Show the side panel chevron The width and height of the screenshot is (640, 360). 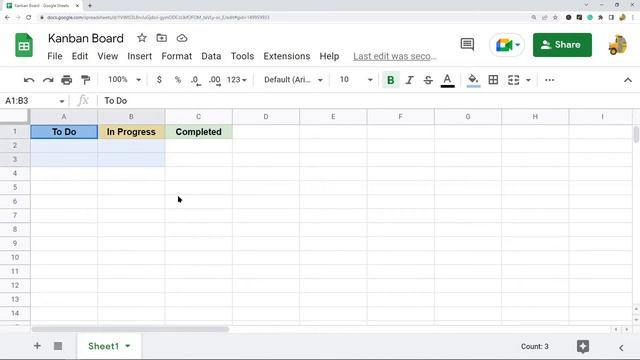621,348
